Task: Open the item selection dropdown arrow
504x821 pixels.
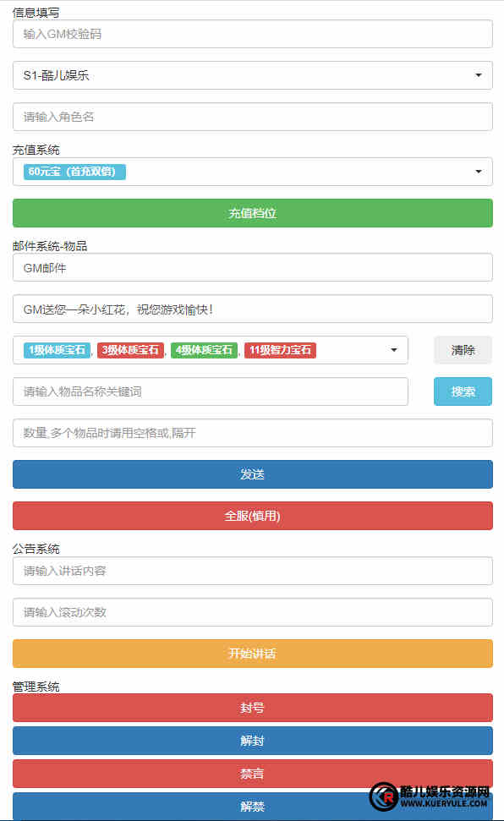Action: pos(393,350)
